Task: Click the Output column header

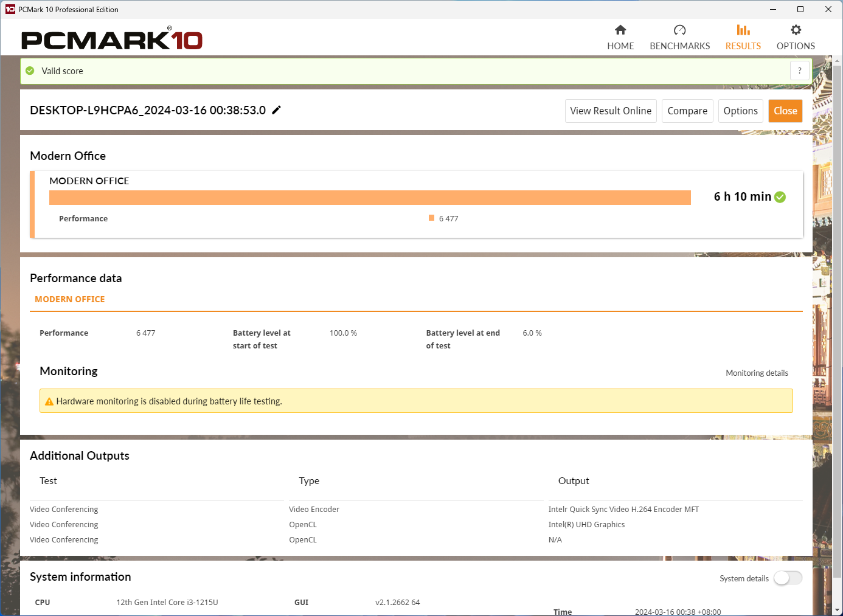Action: (574, 480)
